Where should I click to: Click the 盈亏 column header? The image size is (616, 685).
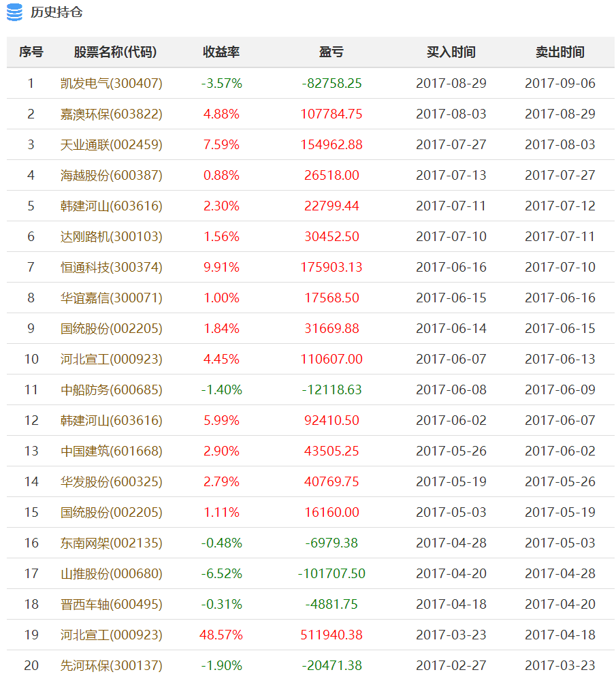[x=331, y=52]
